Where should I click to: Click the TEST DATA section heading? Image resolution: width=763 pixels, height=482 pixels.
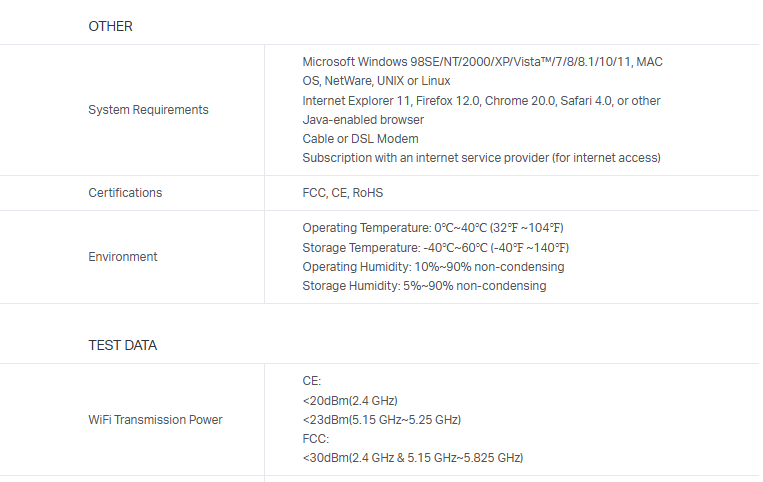click(x=122, y=346)
